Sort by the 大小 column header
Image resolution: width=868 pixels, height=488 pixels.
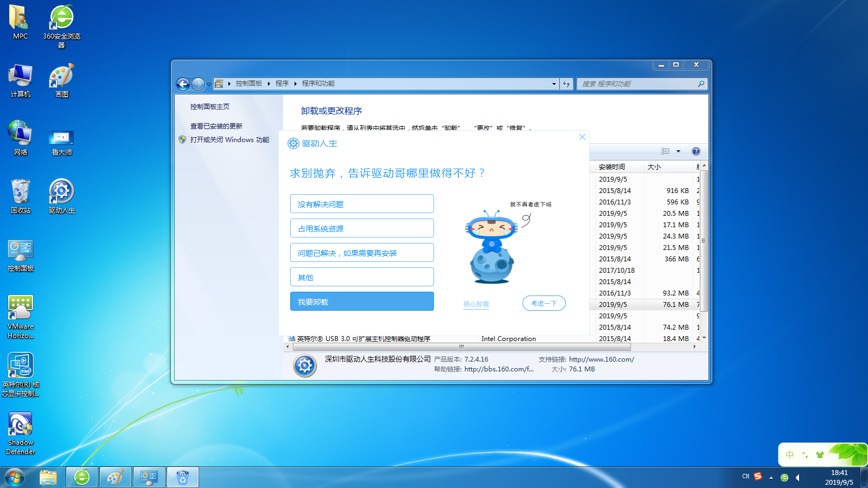coord(669,167)
